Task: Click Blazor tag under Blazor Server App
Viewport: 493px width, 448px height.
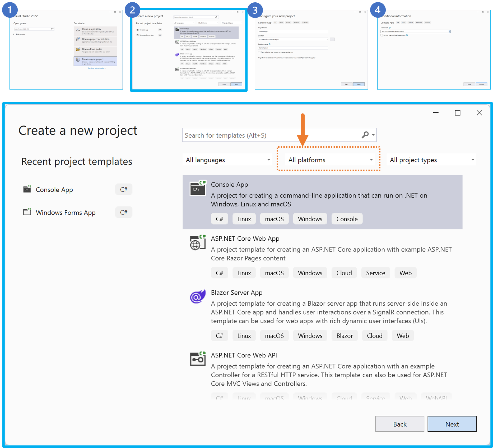Action: 345,336
